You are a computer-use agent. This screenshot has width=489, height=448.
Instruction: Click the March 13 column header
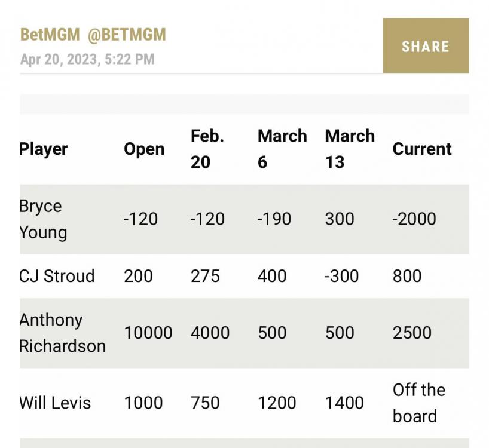pyautogui.click(x=350, y=149)
